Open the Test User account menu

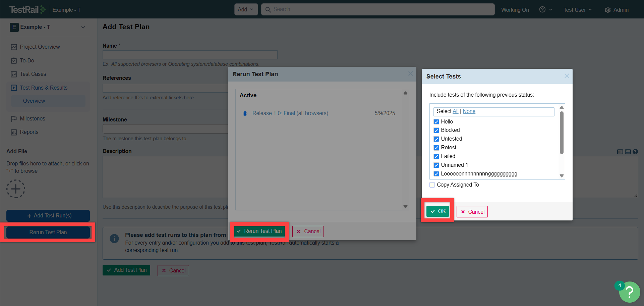(577, 10)
